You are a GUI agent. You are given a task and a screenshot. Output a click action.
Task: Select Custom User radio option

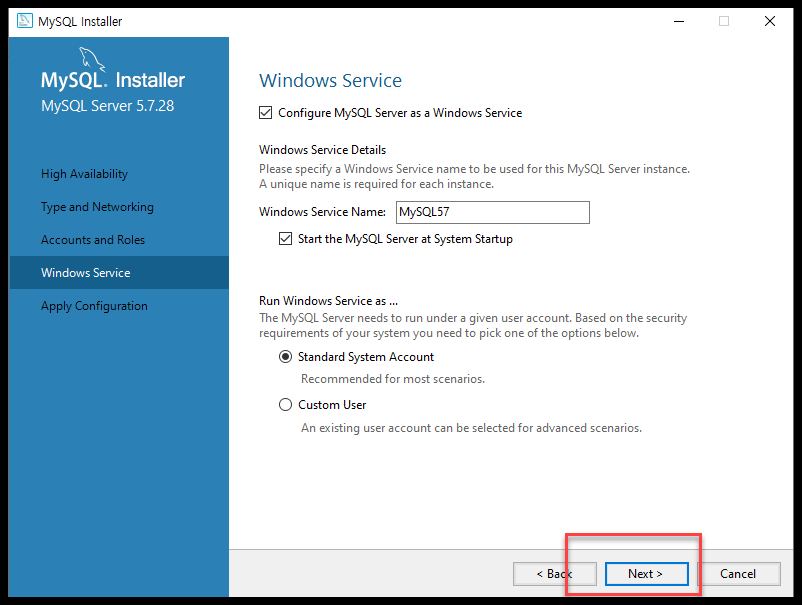(285, 405)
